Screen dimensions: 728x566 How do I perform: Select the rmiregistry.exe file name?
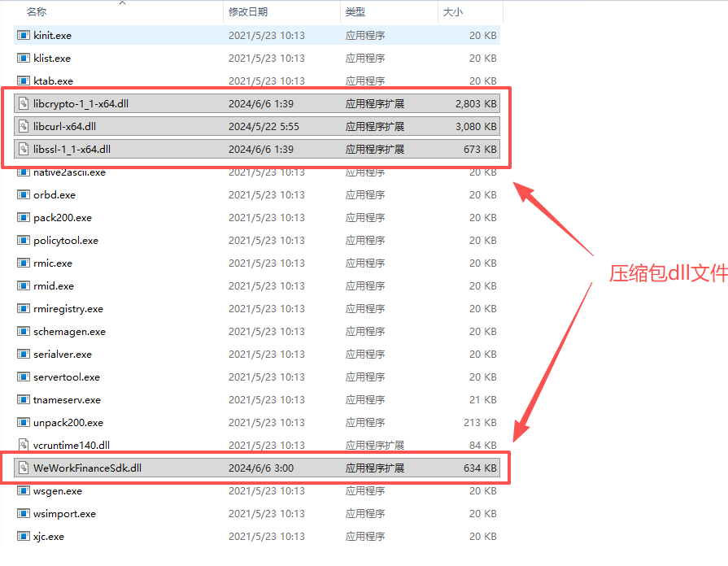68,308
